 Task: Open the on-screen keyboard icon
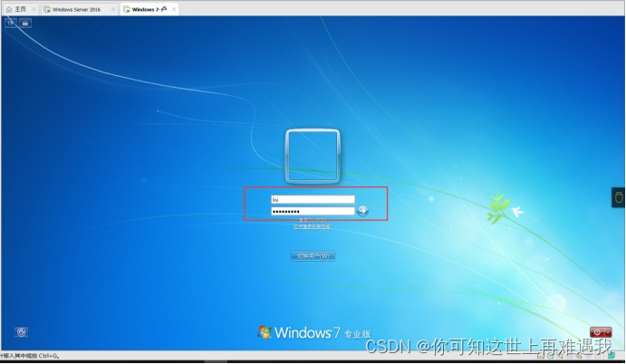click(x=25, y=24)
